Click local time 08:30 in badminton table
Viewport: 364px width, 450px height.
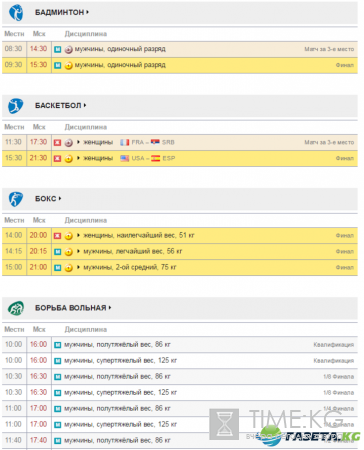click(14, 49)
